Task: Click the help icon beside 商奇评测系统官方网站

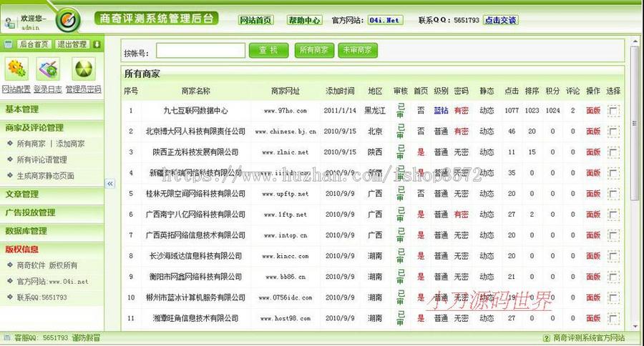Action: point(546,338)
